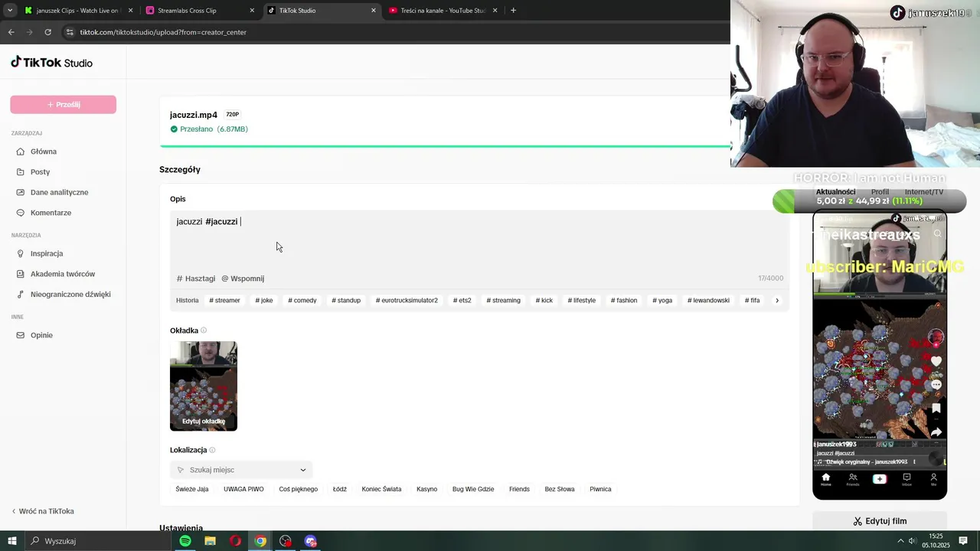Click the Okładka info icon
The image size is (980, 551).
point(204,331)
